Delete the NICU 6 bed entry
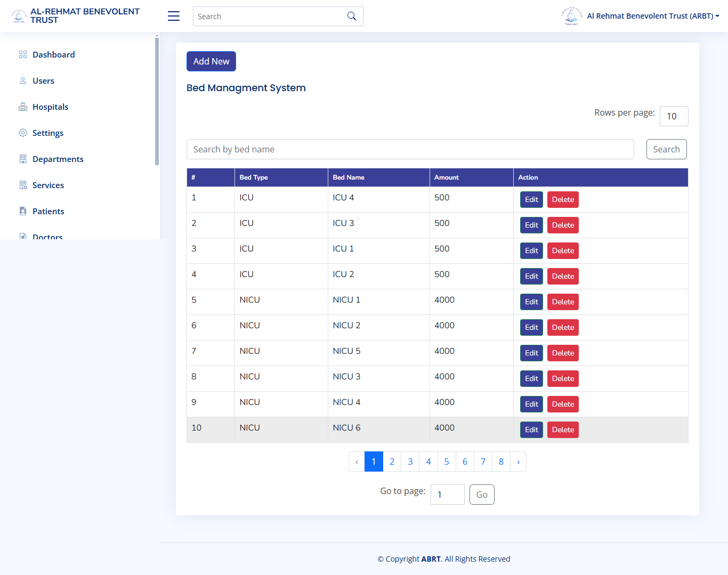Screen dimensions: 728x575 click(x=563, y=430)
